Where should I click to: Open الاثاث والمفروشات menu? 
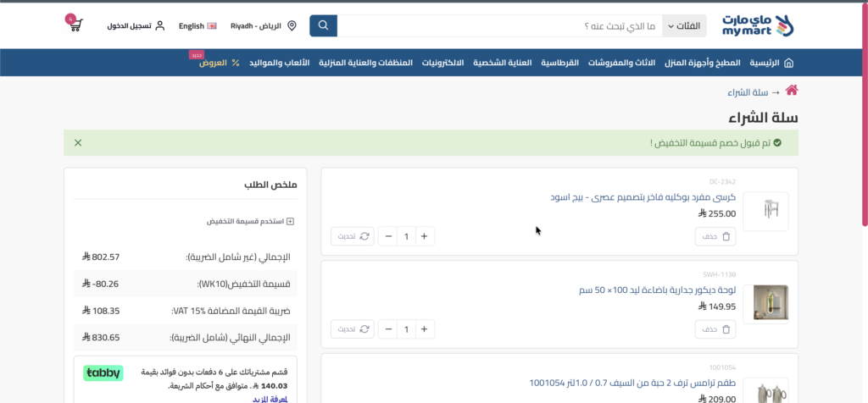(x=621, y=63)
